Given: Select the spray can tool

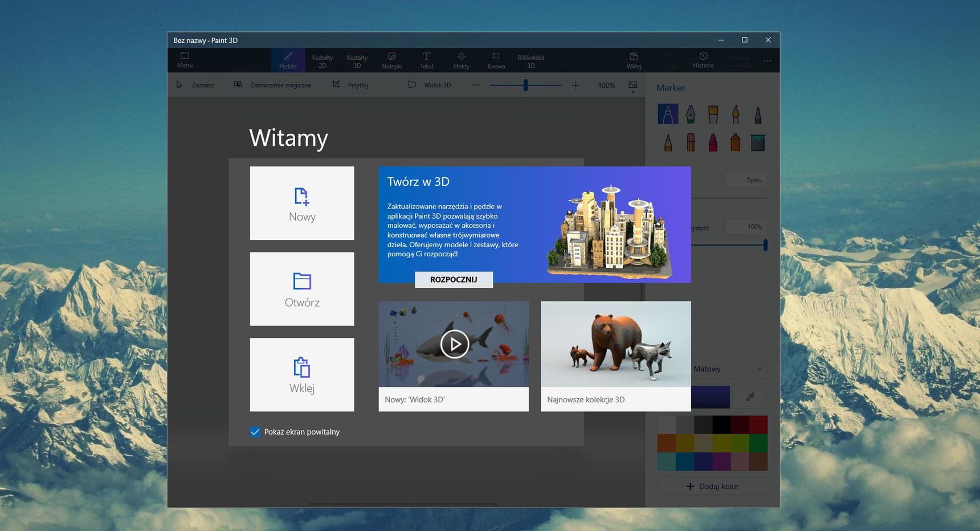Looking at the screenshot, I should [736, 142].
